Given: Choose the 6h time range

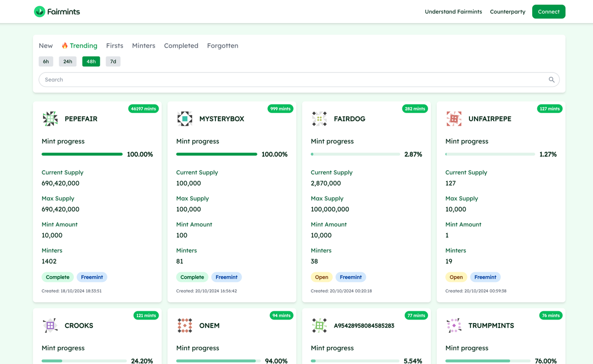Looking at the screenshot, I should click(46, 62).
